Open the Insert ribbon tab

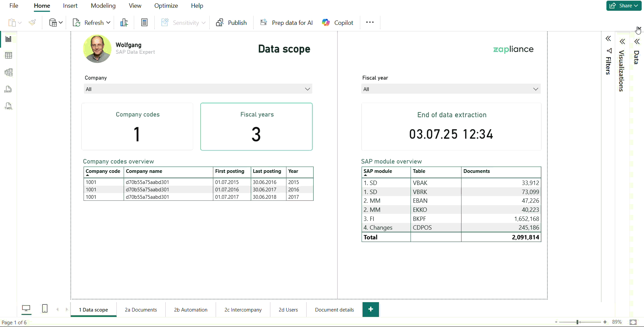(x=70, y=6)
